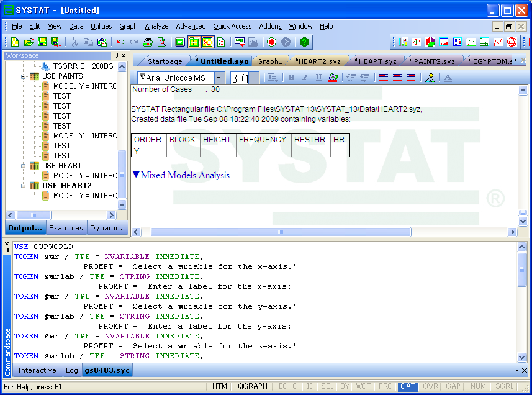Screen dimensions: 532x395
Task: Toggle ECHO in the status bar
Action: (x=287, y=386)
